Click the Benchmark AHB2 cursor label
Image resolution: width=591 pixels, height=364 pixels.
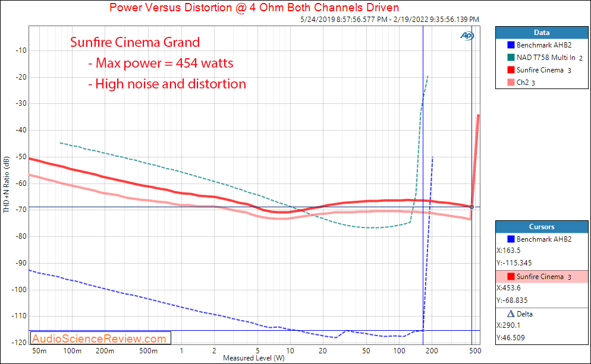[x=544, y=239]
